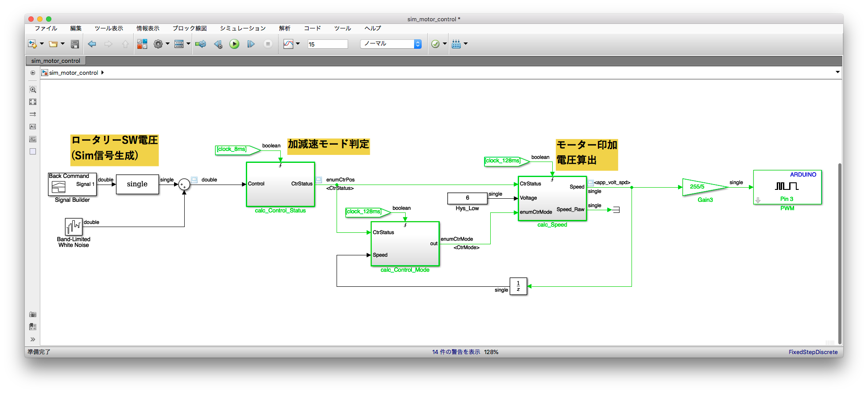The width and height of the screenshot is (868, 393).
Task: Open Model Configuration Parameters gear icon
Action: pyautogui.click(x=158, y=44)
